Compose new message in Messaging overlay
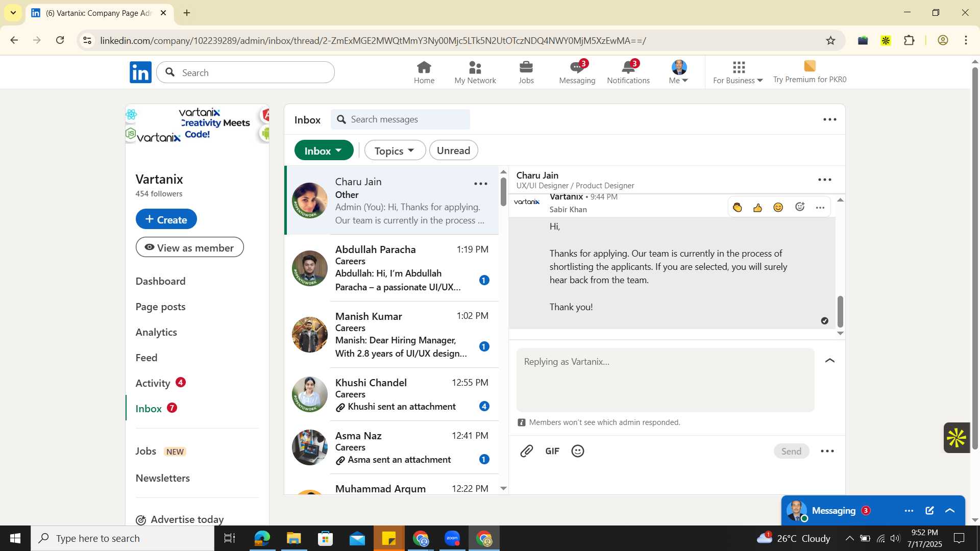 (x=929, y=511)
